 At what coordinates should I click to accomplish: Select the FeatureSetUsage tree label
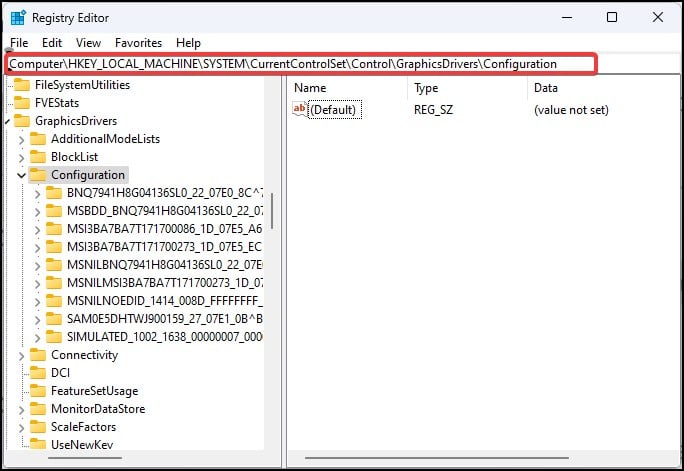click(94, 391)
